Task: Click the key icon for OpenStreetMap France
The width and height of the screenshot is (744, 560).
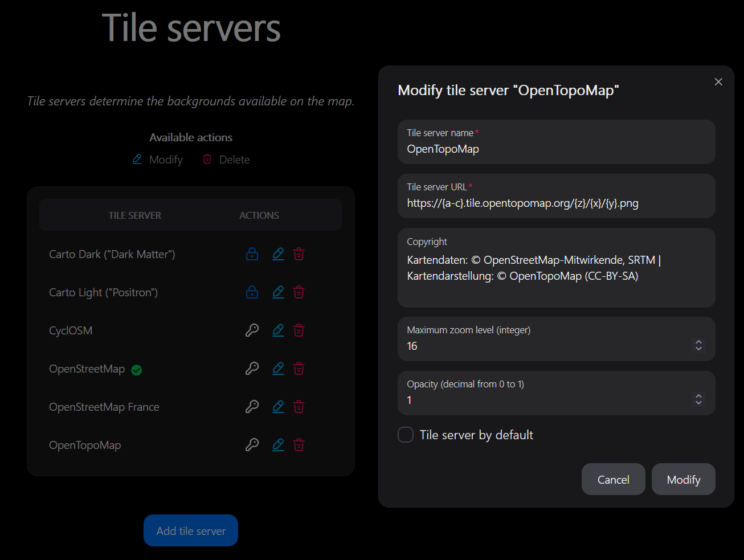Action: (x=252, y=407)
